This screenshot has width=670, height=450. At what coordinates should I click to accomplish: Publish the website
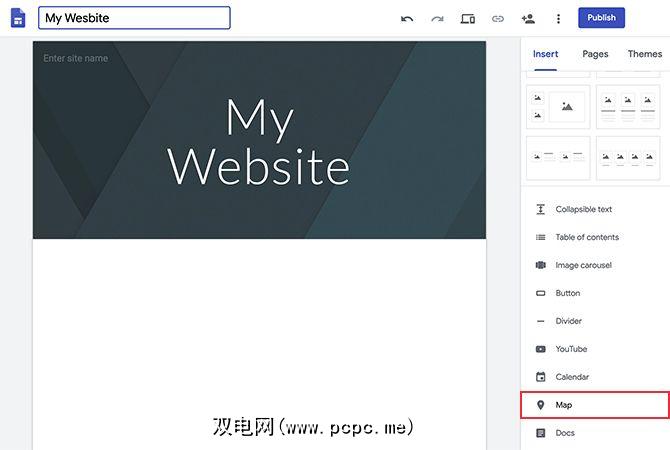tap(601, 18)
